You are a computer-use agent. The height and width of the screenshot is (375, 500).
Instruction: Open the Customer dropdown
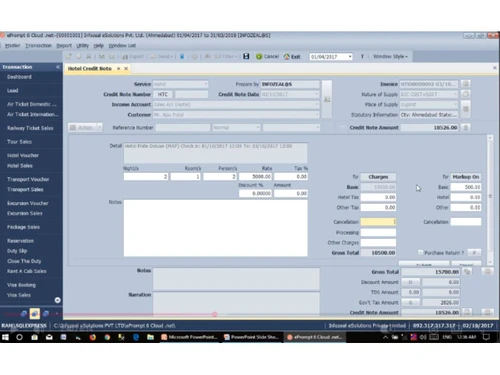[316, 115]
